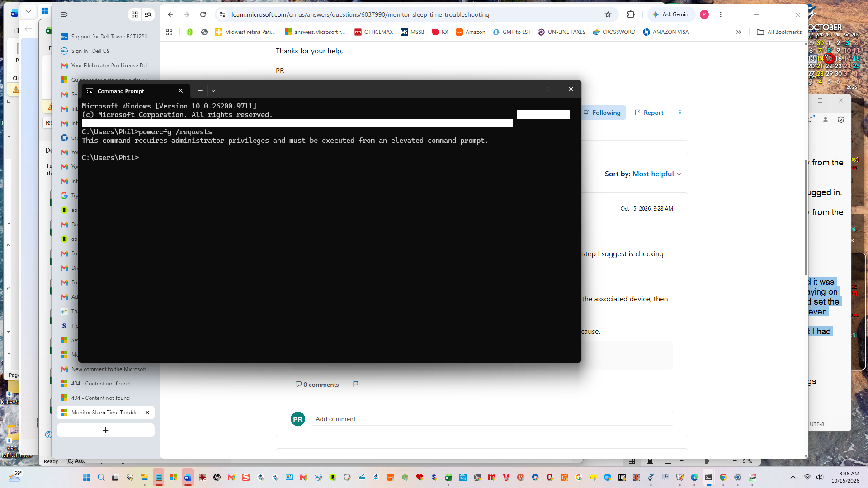The height and width of the screenshot is (488, 868).
Task: Switch to FileLocator Pro License tab
Action: 106,66
